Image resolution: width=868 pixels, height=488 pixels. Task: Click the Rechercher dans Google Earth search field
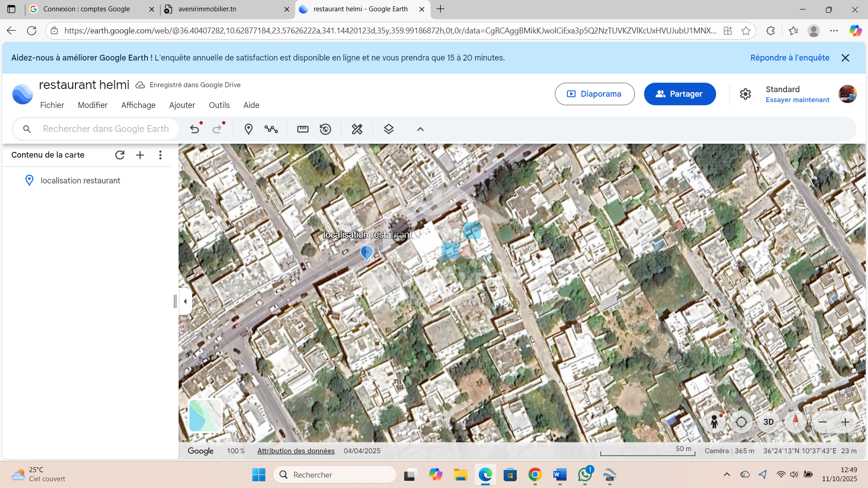tap(105, 129)
